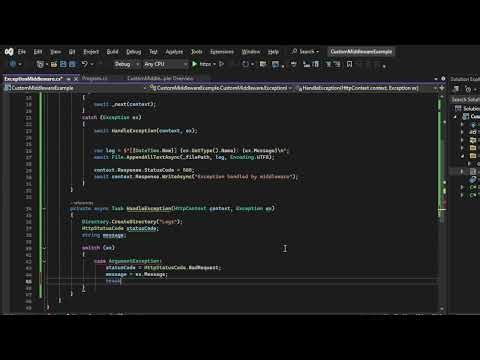
Task: Open the Tools menu
Action: [196, 52]
